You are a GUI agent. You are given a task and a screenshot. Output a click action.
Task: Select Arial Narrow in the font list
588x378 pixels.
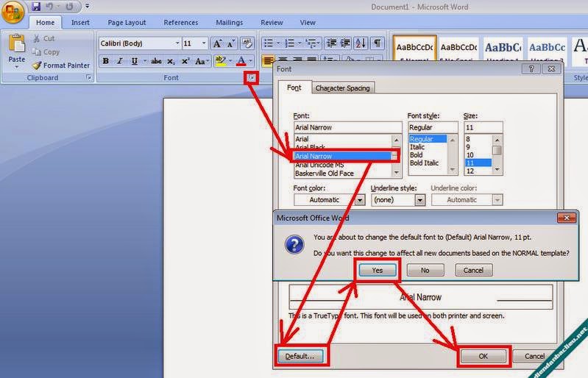point(343,156)
